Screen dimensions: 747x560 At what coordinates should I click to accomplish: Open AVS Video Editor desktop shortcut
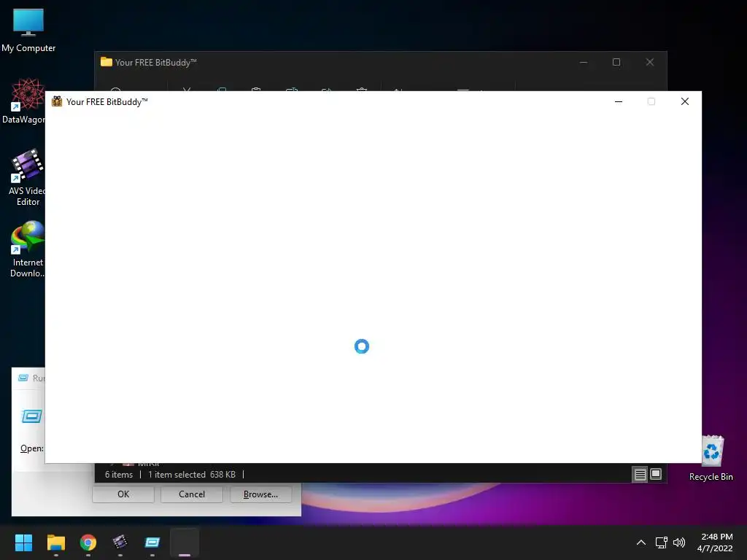pos(27,177)
